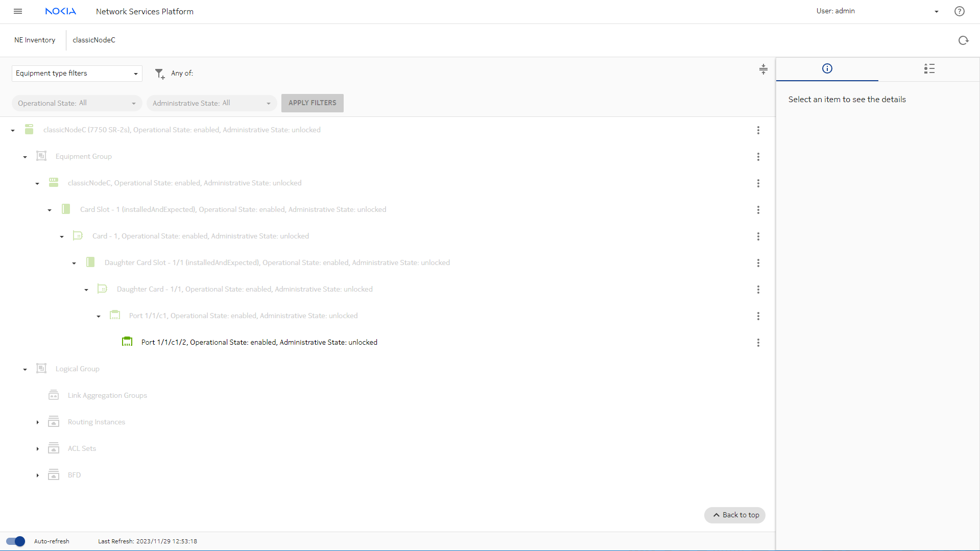This screenshot has width=980, height=551.
Task: Toggle the Auto-refresh switch
Action: click(15, 541)
